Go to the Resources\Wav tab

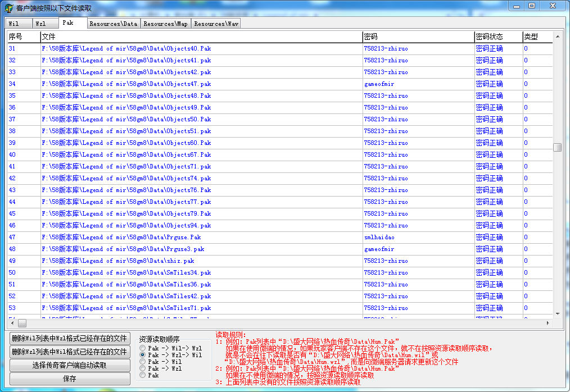[x=216, y=24]
